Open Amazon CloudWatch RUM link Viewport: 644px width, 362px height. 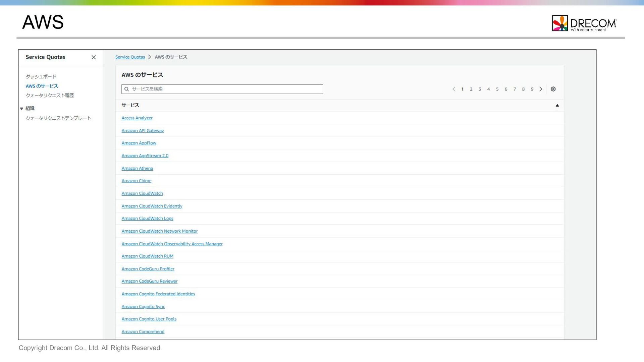[x=147, y=256]
